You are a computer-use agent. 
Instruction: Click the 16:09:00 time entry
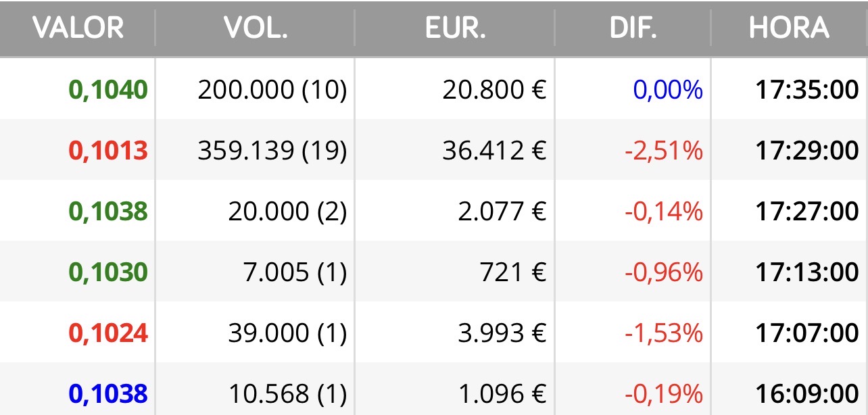tap(806, 393)
